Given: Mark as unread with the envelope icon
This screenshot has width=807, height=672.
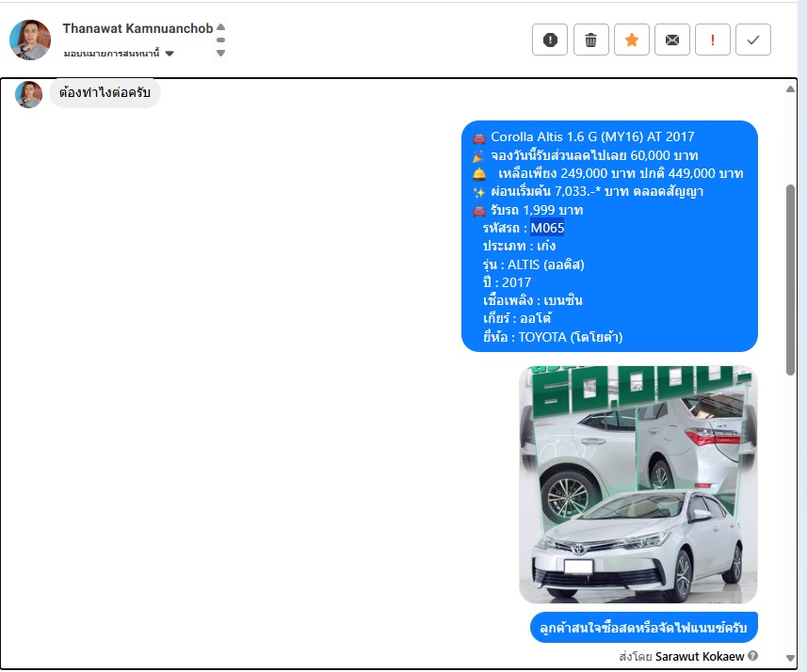Looking at the screenshot, I should point(672,40).
